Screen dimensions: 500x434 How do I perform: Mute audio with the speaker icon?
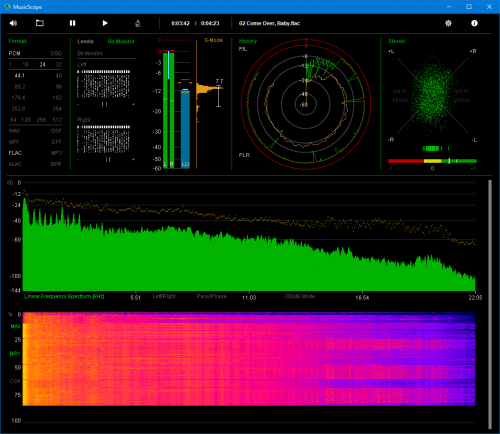[x=13, y=23]
